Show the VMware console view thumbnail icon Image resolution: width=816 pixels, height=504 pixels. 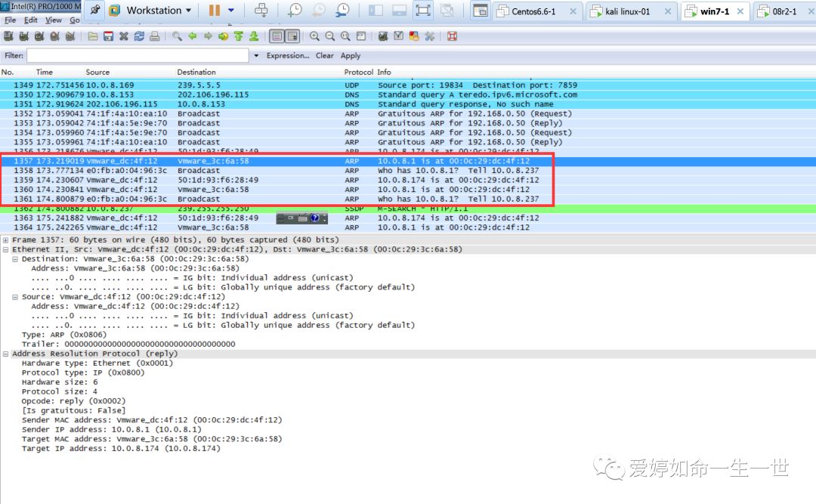click(481, 11)
